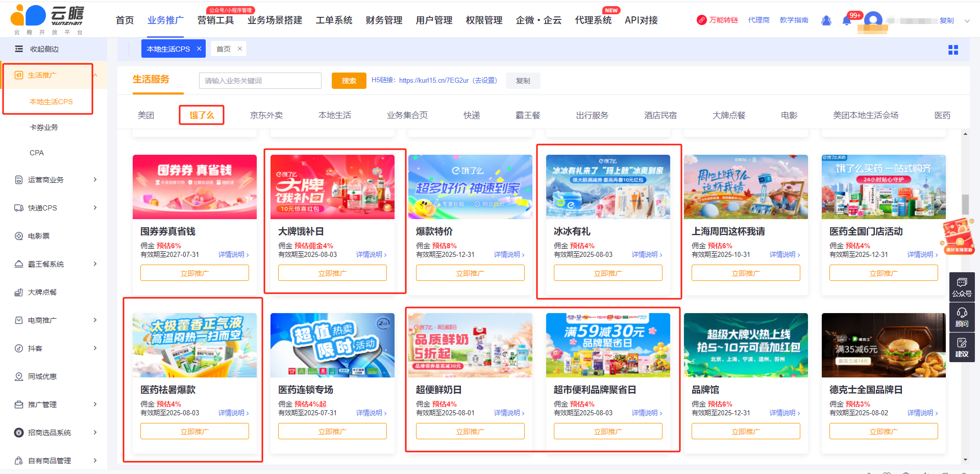Click the 大牌点餐 sidebar icon

(19, 292)
